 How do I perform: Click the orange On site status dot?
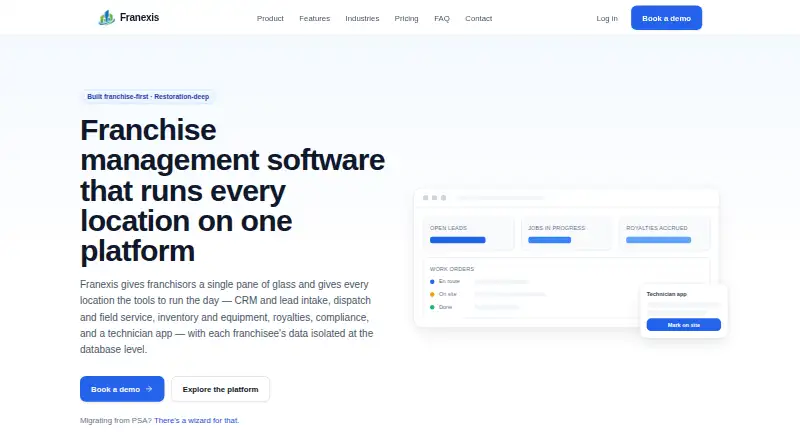click(432, 295)
